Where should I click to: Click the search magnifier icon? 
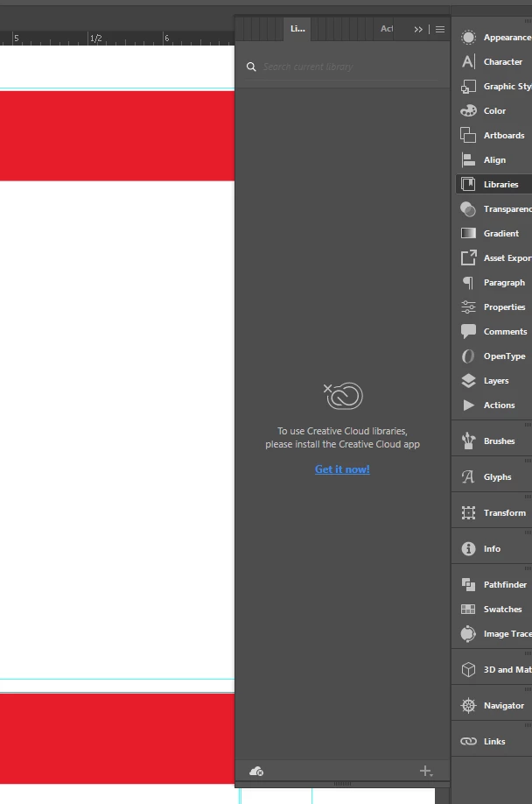[251, 67]
